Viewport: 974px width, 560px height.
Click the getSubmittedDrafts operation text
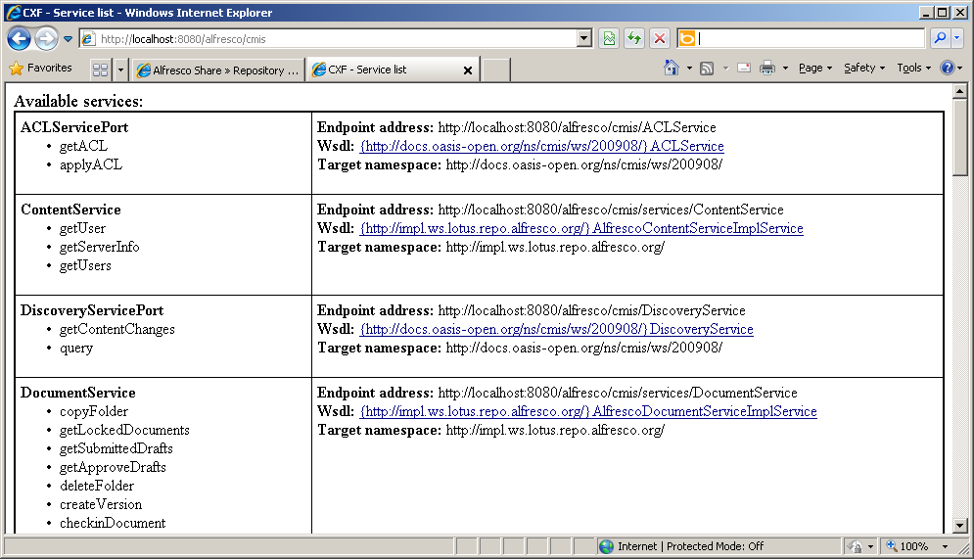pyautogui.click(x=116, y=448)
